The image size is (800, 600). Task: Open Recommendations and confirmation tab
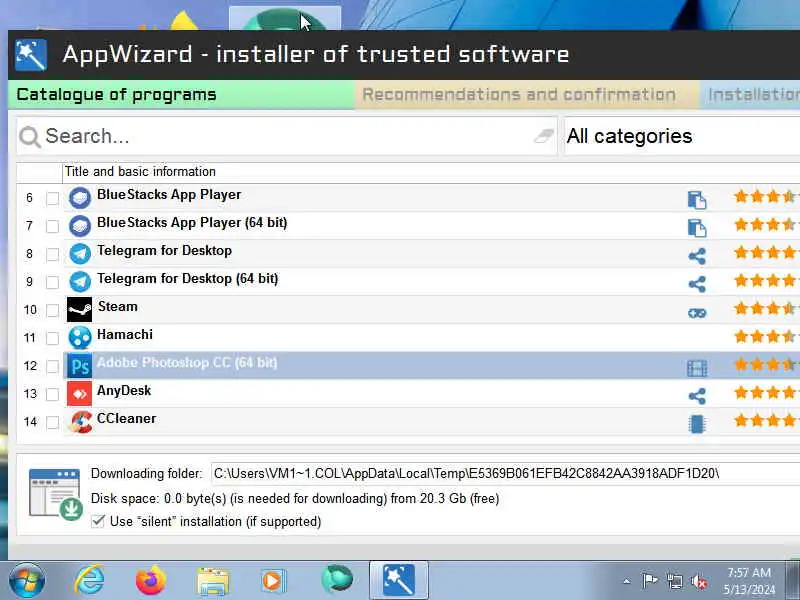(527, 94)
